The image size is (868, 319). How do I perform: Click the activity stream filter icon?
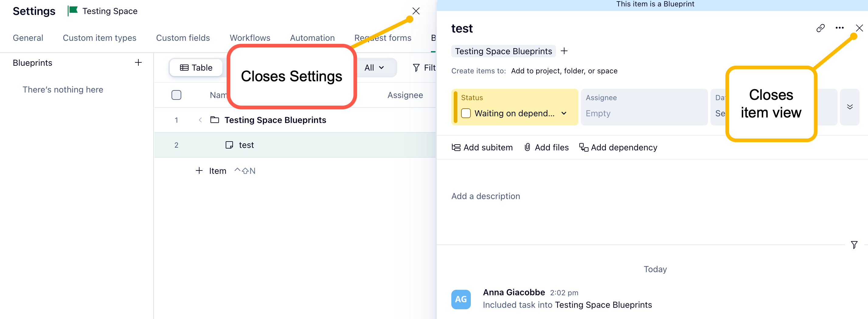coord(854,244)
